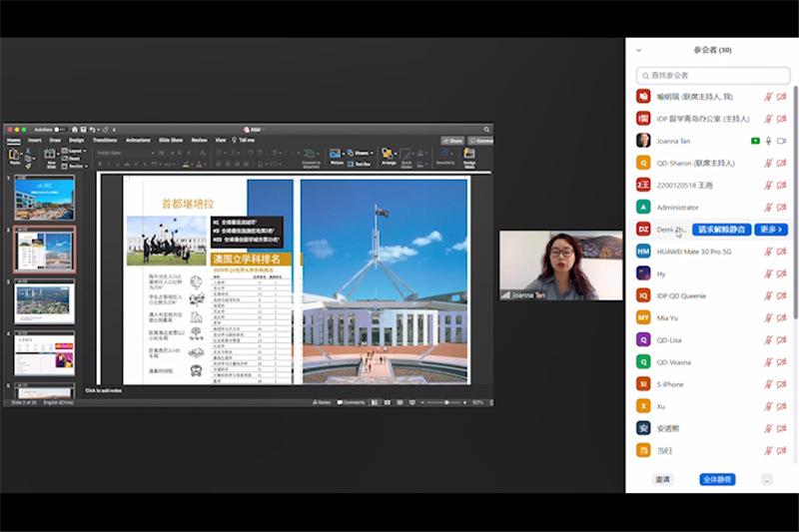Switch to the Insert ribbon tab
Screen dimensions: 799x532
click(x=35, y=141)
